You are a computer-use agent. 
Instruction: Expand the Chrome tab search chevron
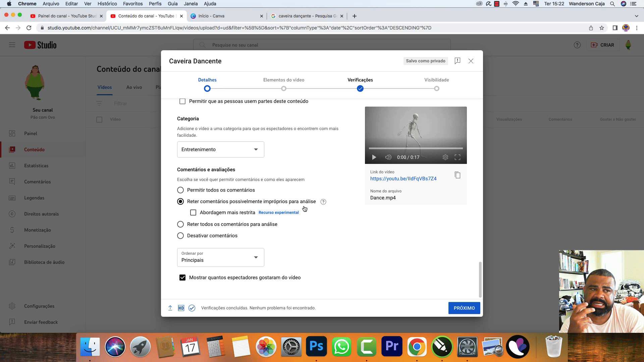point(636,16)
